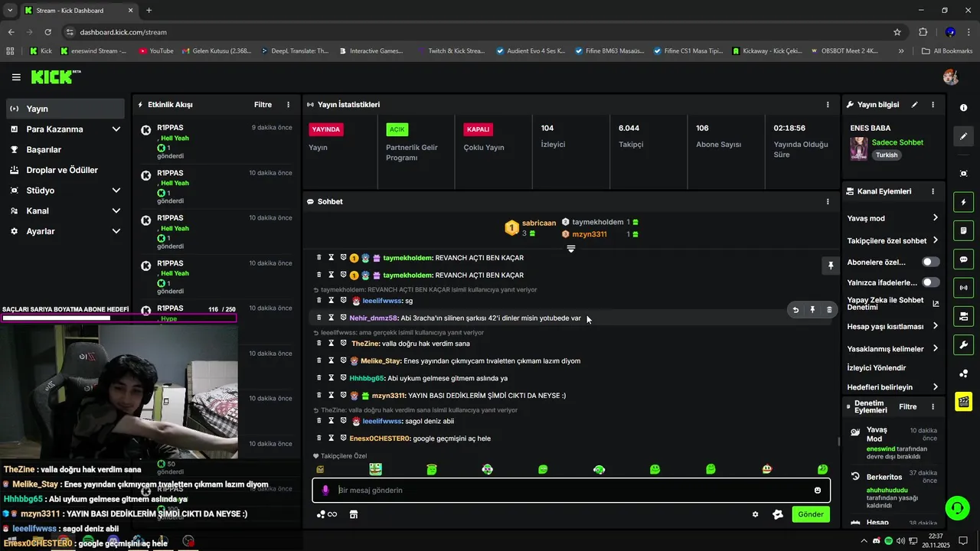Toggle Yalnızca ifadelerle switch
Screen dimensions: 980x551
pos(930,282)
